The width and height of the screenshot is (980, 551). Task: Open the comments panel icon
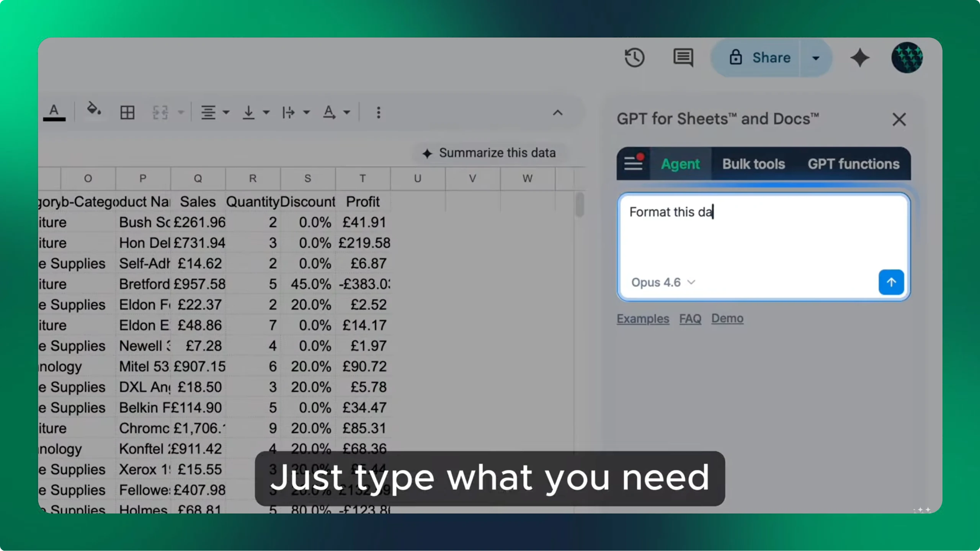tap(683, 58)
